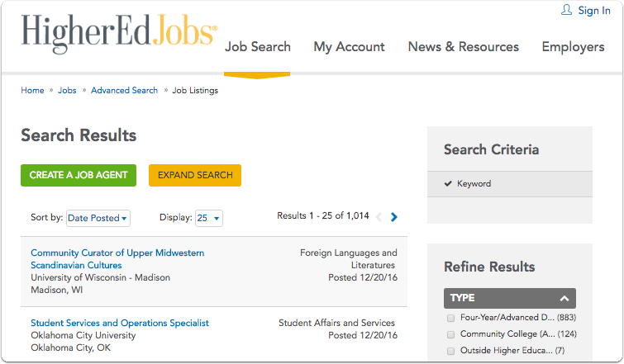This screenshot has width=624, height=364.
Task: Open Community Curator of Upper Midwestern job
Action: point(117,259)
